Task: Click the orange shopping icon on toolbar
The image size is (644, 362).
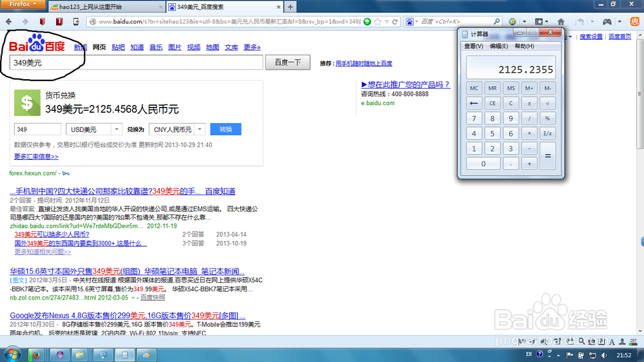Action: coord(634,21)
